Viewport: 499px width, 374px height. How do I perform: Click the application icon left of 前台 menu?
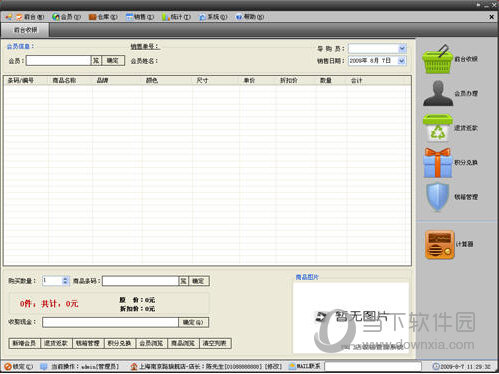click(x=9, y=17)
